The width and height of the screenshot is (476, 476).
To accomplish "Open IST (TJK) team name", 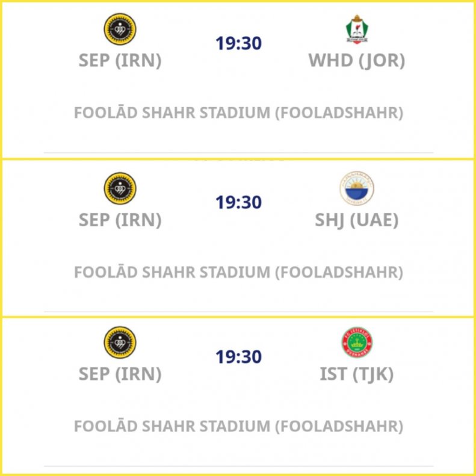I will [x=357, y=374].
